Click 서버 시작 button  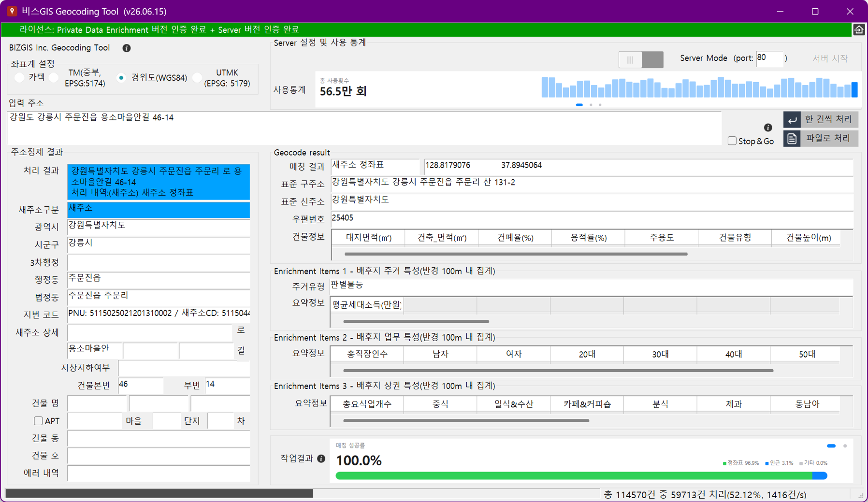[x=830, y=58]
